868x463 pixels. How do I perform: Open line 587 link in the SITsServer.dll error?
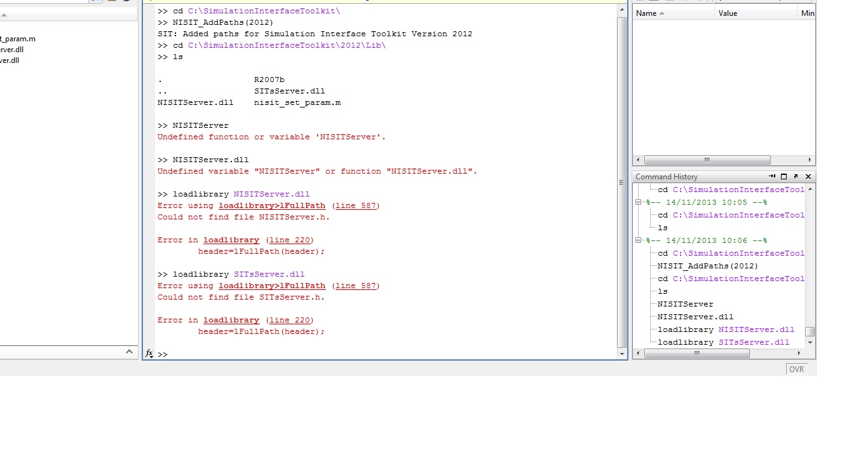[356, 286]
